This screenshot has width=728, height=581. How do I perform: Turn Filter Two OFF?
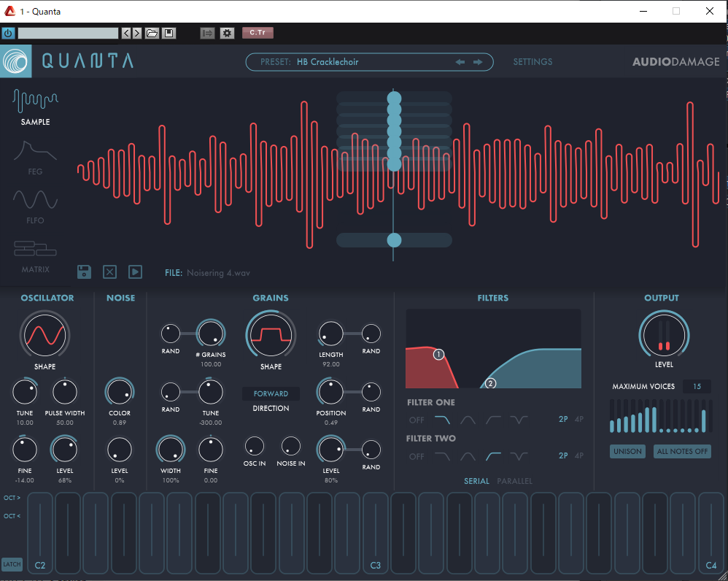pyautogui.click(x=417, y=456)
